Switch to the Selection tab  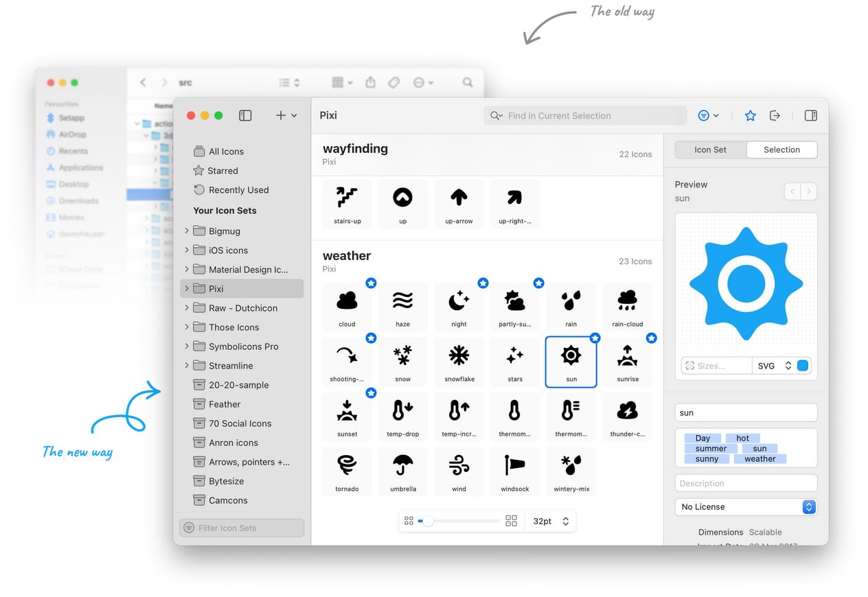(781, 150)
